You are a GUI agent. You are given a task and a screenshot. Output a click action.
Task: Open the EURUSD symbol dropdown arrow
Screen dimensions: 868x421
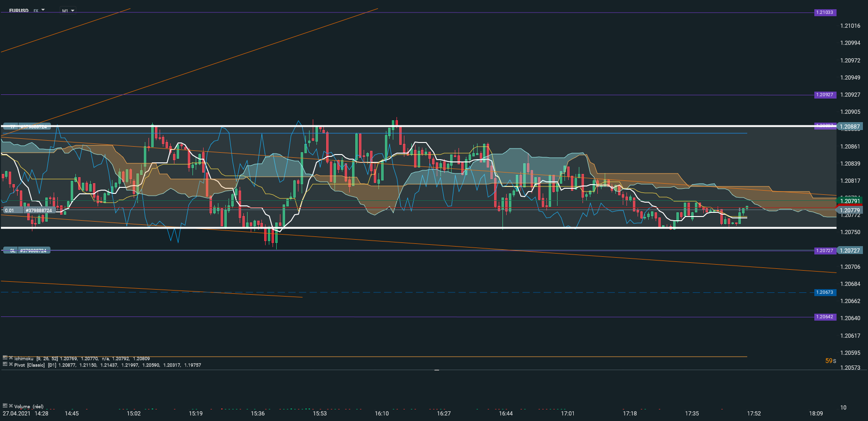tap(43, 10)
